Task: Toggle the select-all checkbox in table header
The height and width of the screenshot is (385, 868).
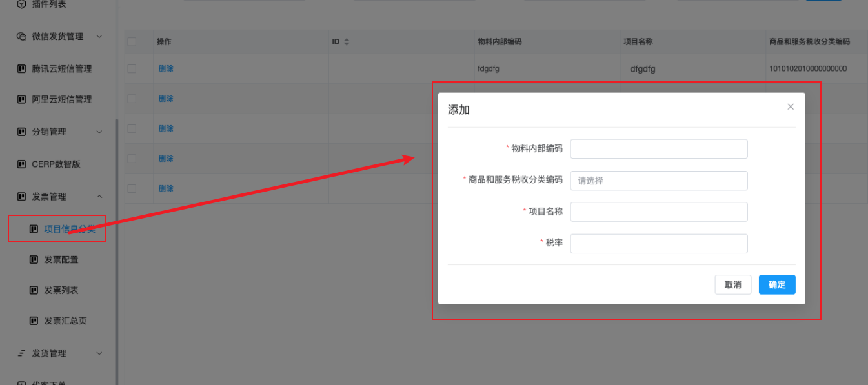Action: tap(132, 42)
